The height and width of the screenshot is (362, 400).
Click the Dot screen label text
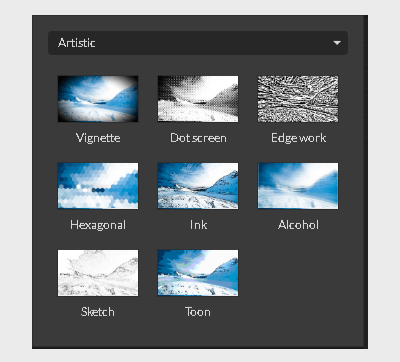(x=198, y=138)
